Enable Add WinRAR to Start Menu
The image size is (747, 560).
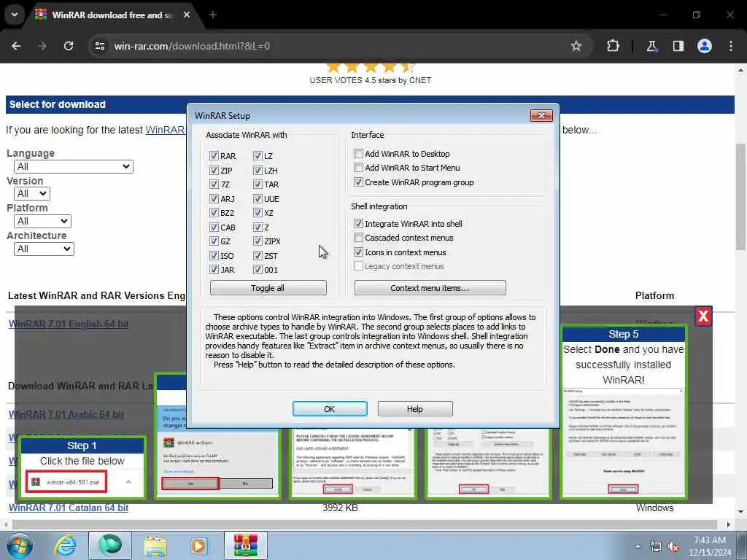coord(358,168)
